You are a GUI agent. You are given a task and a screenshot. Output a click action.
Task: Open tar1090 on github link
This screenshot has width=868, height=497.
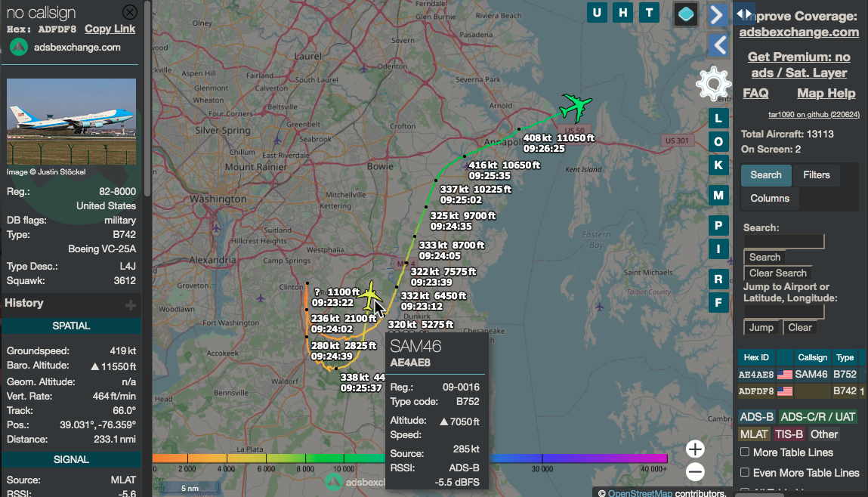[x=814, y=115]
